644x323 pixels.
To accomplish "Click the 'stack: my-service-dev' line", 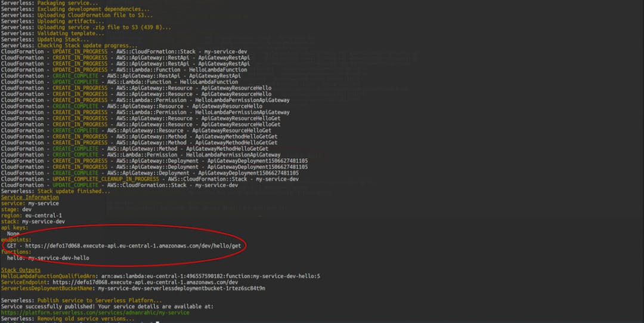I will point(33,222).
